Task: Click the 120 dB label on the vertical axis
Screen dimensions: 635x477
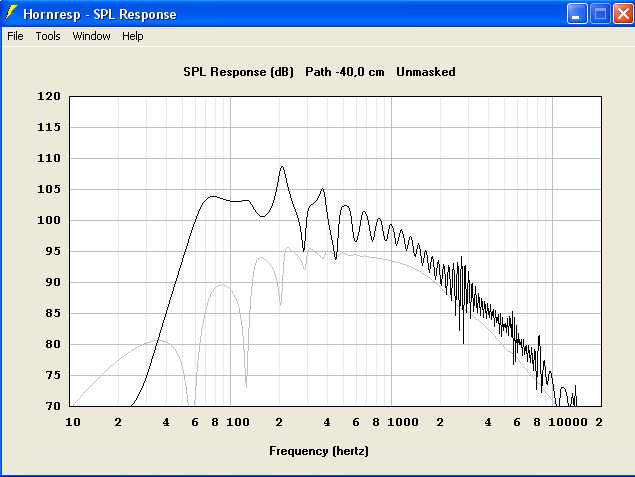Action: coord(50,97)
